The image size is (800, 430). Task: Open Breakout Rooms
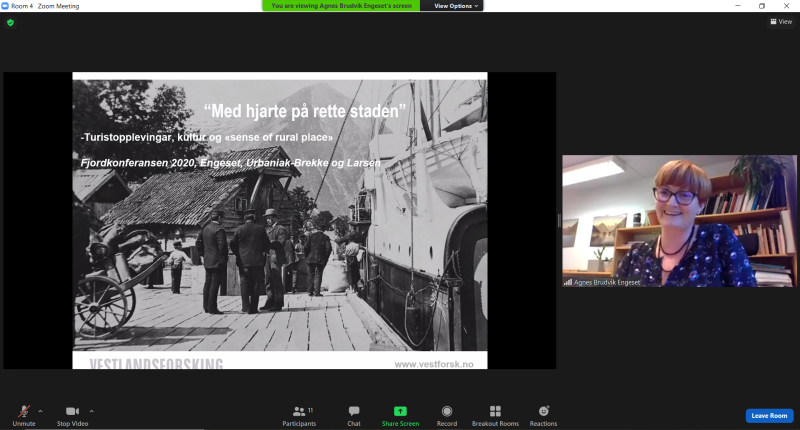[x=495, y=415]
